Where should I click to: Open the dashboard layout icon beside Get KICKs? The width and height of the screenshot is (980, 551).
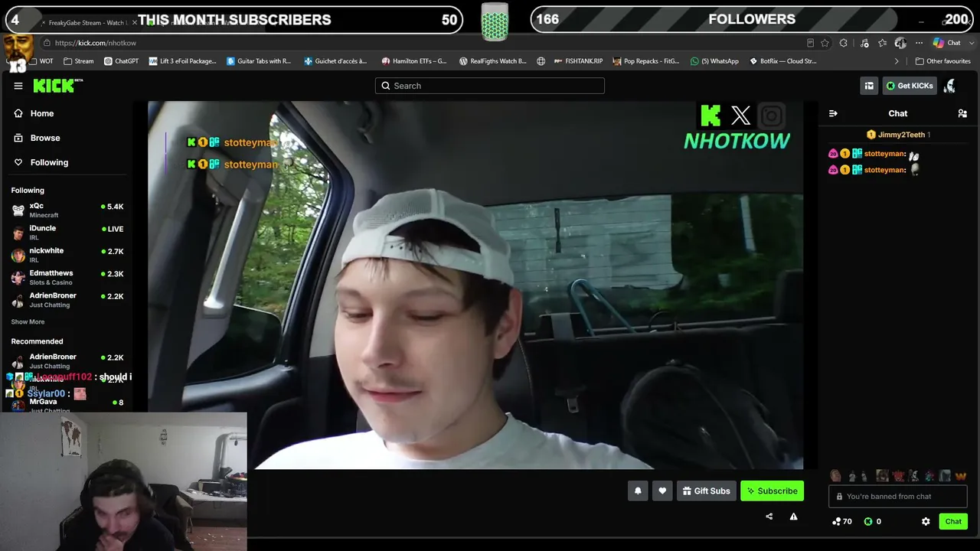[869, 86]
